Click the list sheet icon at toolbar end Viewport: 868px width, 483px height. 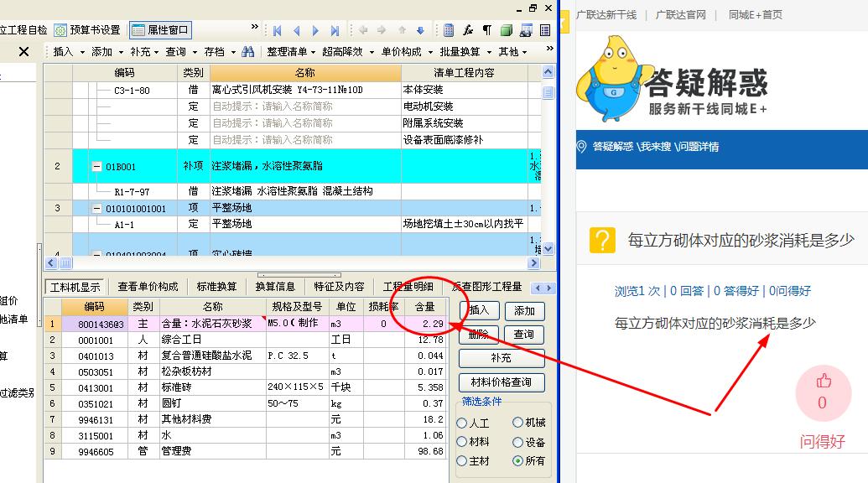point(545,30)
